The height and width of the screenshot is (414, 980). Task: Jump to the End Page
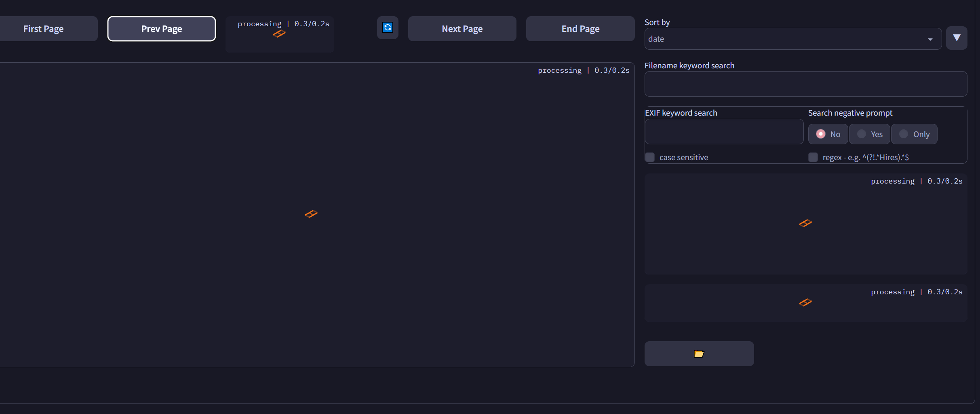(x=580, y=28)
